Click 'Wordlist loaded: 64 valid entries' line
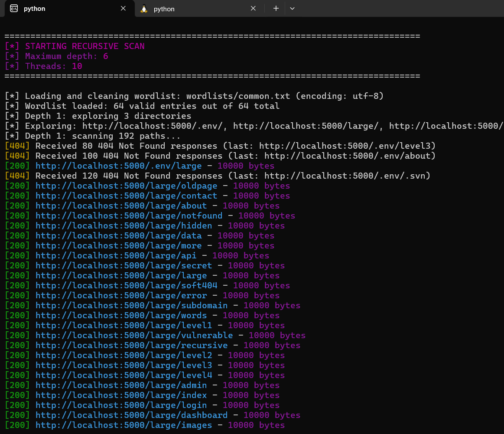This screenshot has width=504, height=434. [x=142, y=106]
